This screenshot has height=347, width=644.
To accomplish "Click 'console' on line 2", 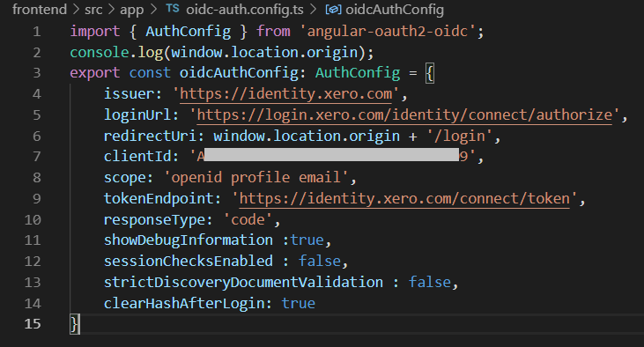I will point(100,52).
